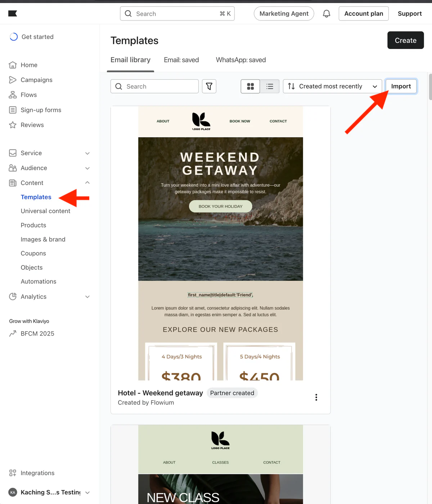Click the KA account avatar
This screenshot has height=504, width=432.
tap(13, 492)
